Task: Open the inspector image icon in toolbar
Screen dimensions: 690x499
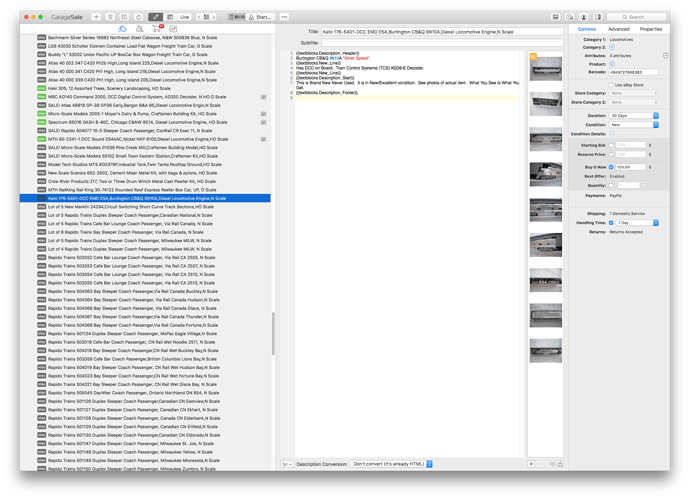Action: (x=555, y=17)
